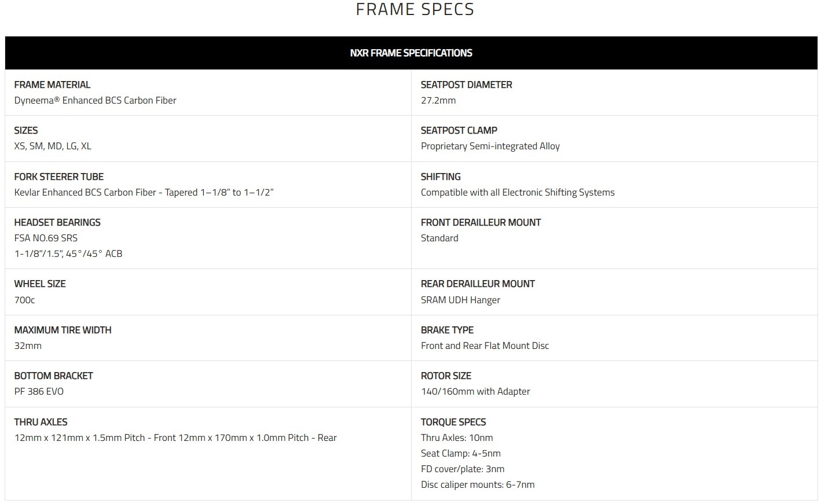Select the PF 386 EVO bottom bracket text
The image size is (821, 504).
tap(39, 391)
